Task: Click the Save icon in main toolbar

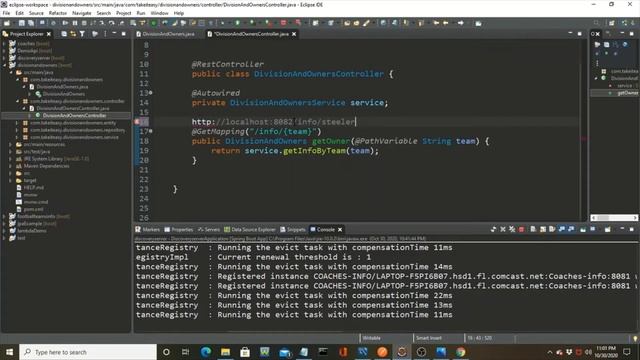Action: [x=22, y=23]
